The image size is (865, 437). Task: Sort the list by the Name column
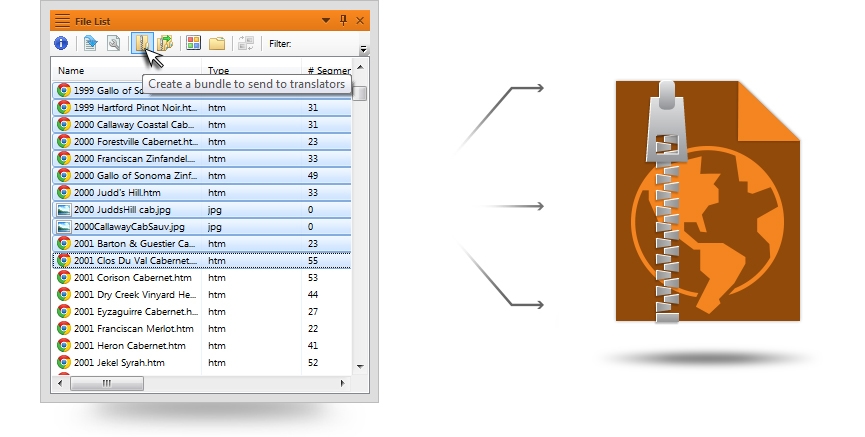click(71, 71)
